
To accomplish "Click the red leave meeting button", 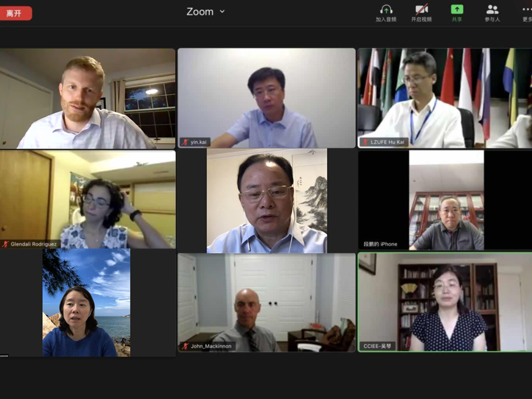I will (15, 13).
